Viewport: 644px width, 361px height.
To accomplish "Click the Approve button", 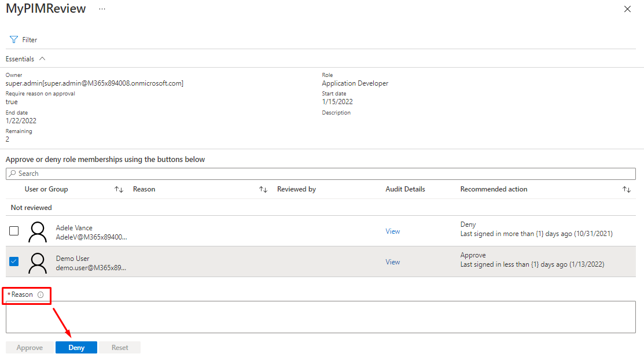I will 30,348.
